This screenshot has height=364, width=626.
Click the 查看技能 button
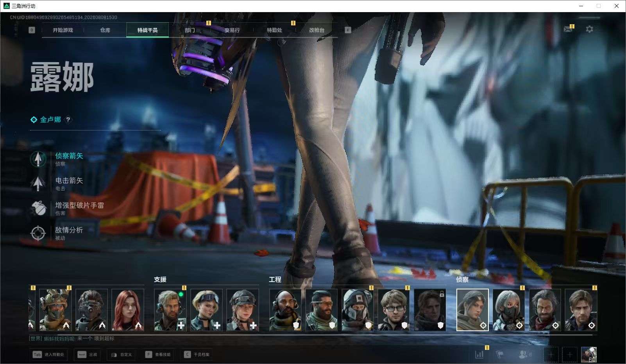pyautogui.click(x=158, y=355)
